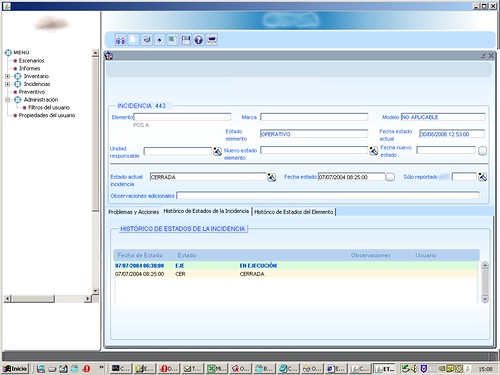This screenshot has width=500, height=375.
Task: Click menu tree vertical scrollbar up arrow
Action: coord(95,53)
